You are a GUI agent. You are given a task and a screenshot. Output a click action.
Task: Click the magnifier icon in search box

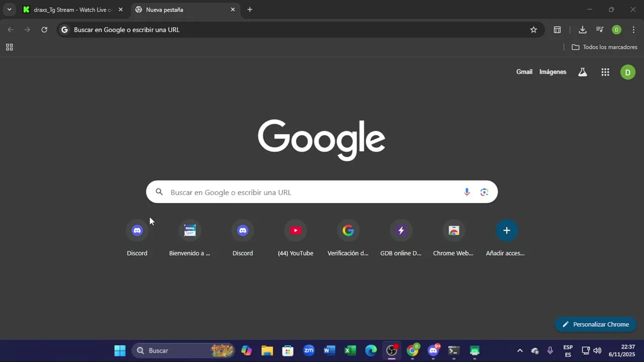click(x=159, y=192)
